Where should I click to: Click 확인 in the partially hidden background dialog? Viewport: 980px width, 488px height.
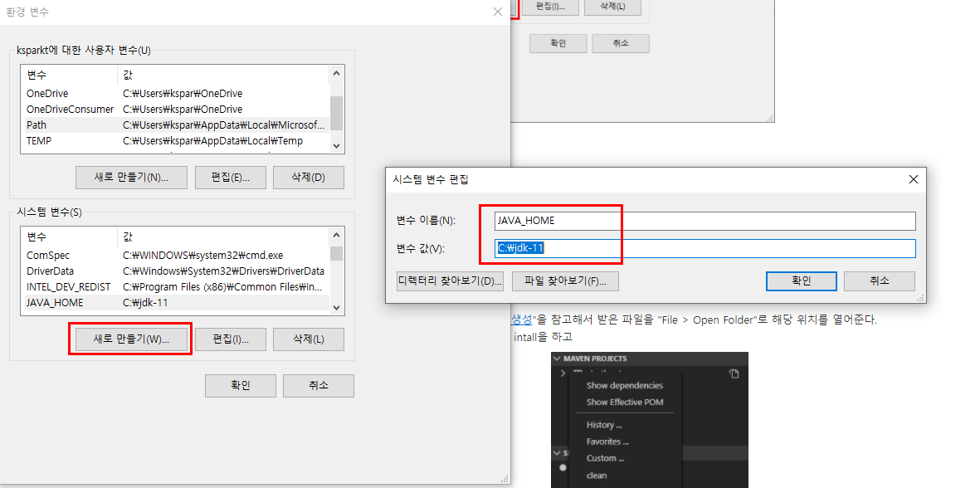click(558, 44)
